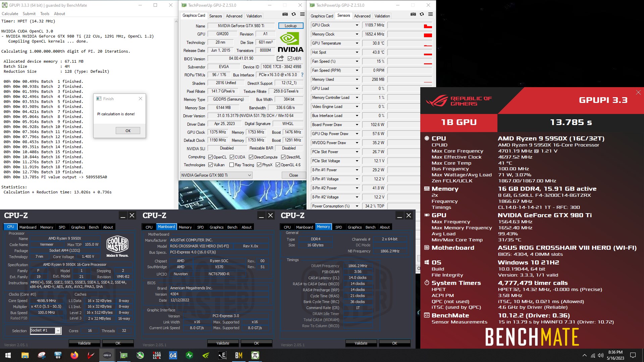Image resolution: width=644 pixels, height=362 pixels.
Task: Open the CPU-Z Socket #1 selection dropdown
Action: [x=46, y=330]
